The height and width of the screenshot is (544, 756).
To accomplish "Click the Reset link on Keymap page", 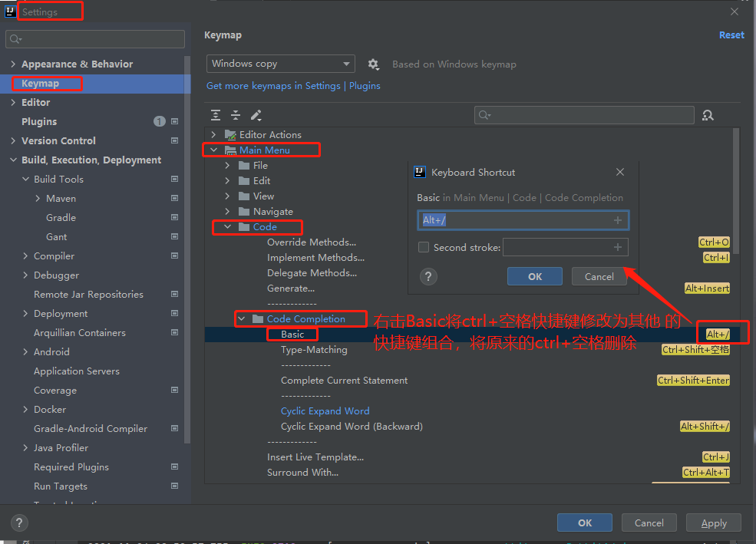I will click(x=731, y=35).
